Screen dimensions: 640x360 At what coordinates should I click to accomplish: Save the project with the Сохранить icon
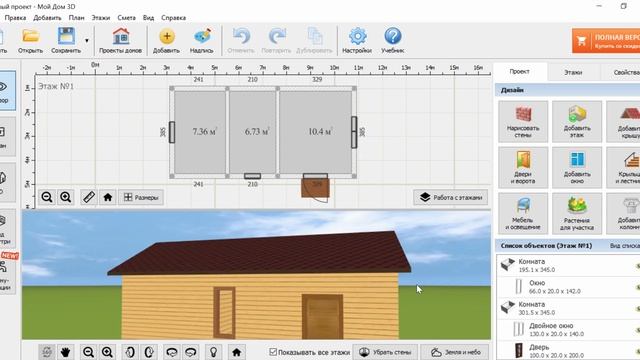pyautogui.click(x=66, y=40)
